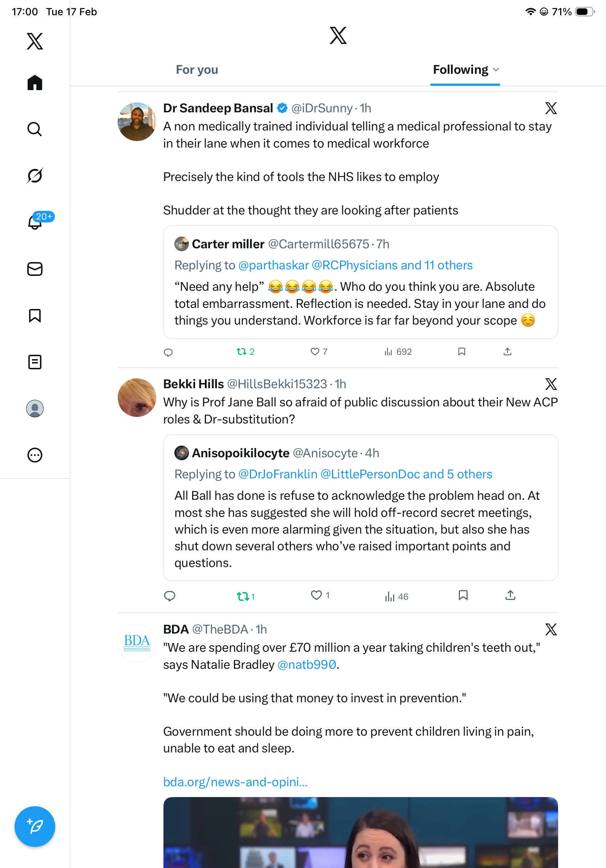
Task: Open the bda.org news link
Action: click(x=235, y=782)
